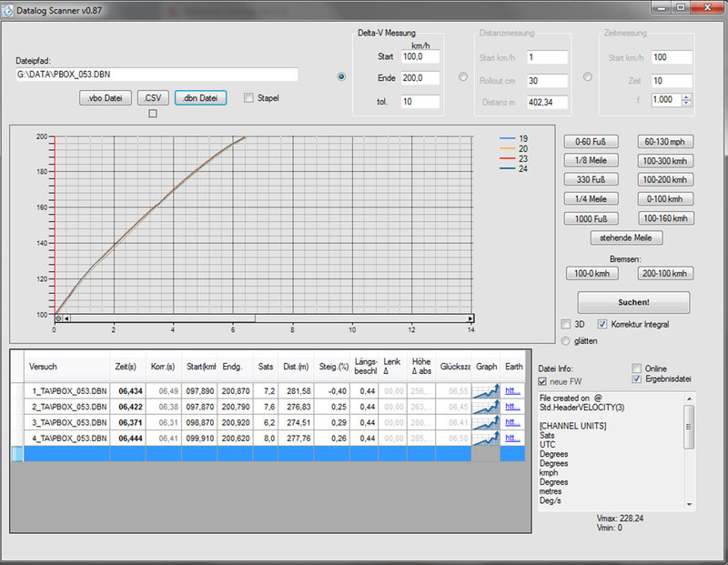Screen dimensions: 728x565
Task: Click the Dateipfad input field
Action: point(157,75)
